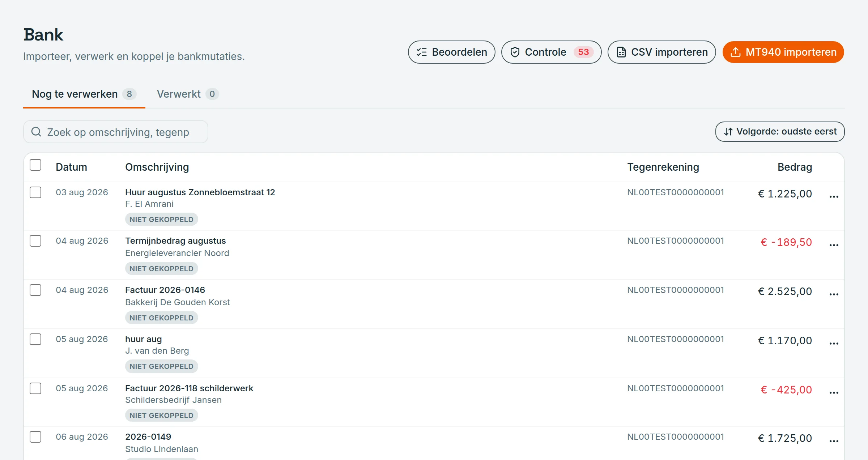Open transaction Factuur 2026-118 schilderwerk

click(189, 388)
